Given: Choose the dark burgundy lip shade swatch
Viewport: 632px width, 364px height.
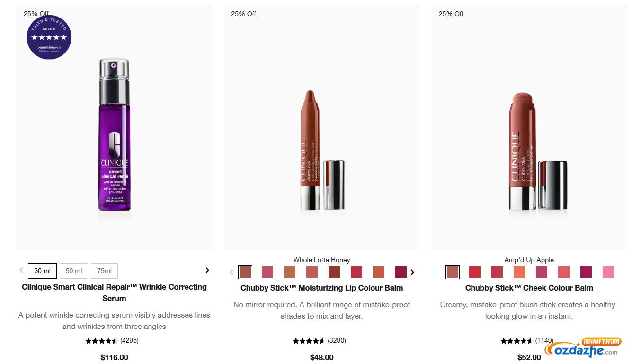Looking at the screenshot, I should (401, 272).
